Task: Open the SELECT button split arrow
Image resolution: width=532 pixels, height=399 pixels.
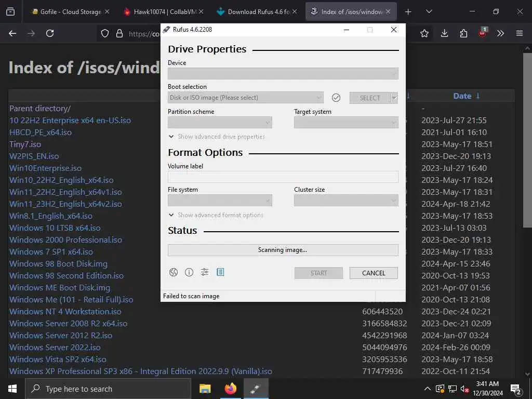Action: [x=394, y=98]
